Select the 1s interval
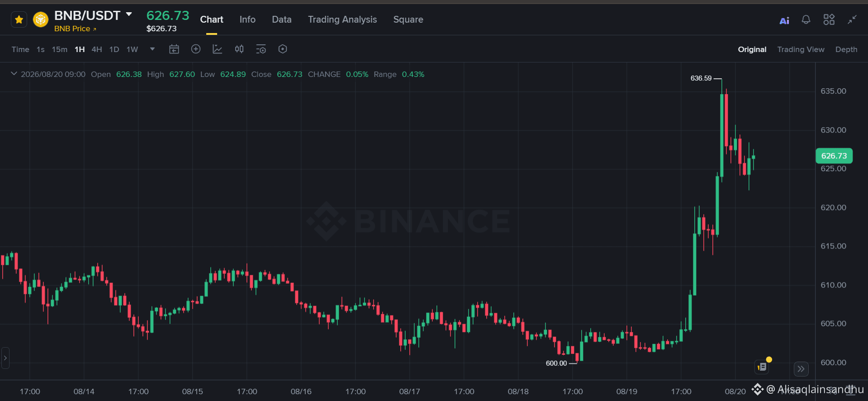868x401 pixels. point(41,49)
